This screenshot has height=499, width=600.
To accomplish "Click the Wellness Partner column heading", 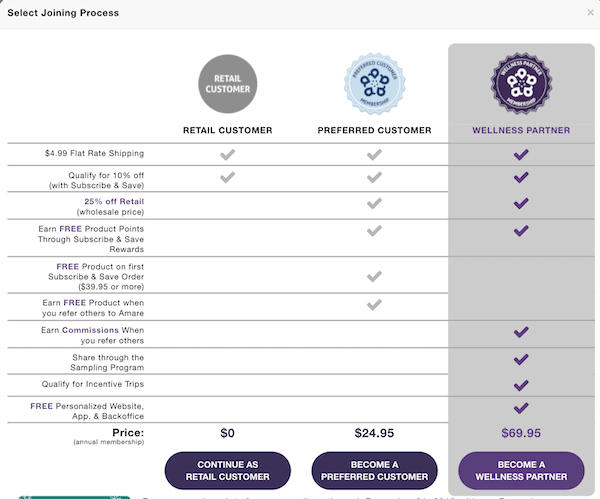I will [521, 130].
